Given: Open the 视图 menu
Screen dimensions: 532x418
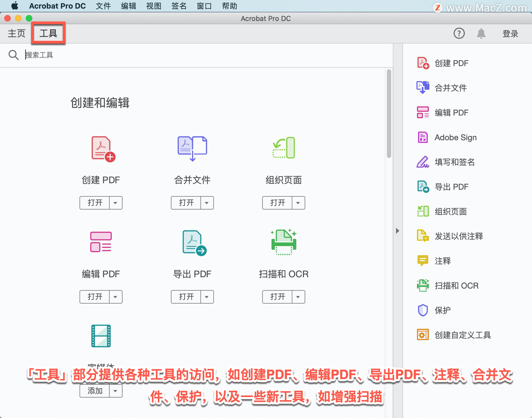Looking at the screenshot, I should pyautogui.click(x=154, y=6).
